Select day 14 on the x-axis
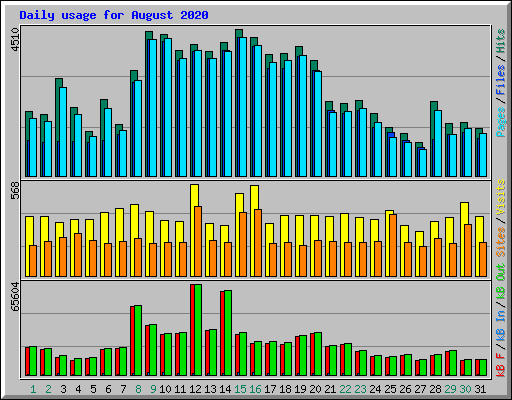Screen dimensions: 512x400 point(225,389)
